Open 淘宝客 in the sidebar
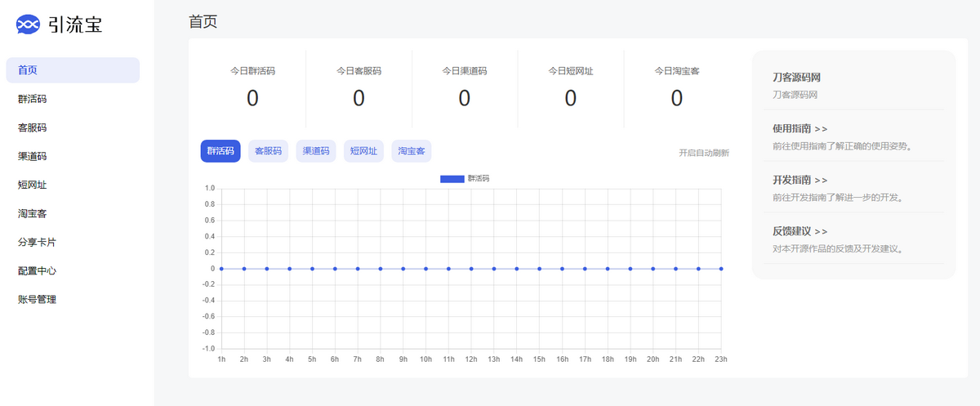This screenshot has width=980, height=406. tap(33, 213)
